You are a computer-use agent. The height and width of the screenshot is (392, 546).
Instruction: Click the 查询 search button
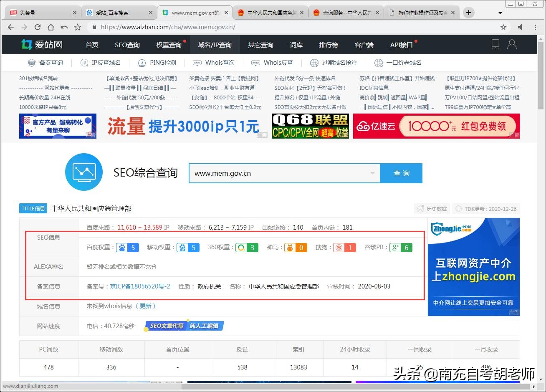click(401, 173)
